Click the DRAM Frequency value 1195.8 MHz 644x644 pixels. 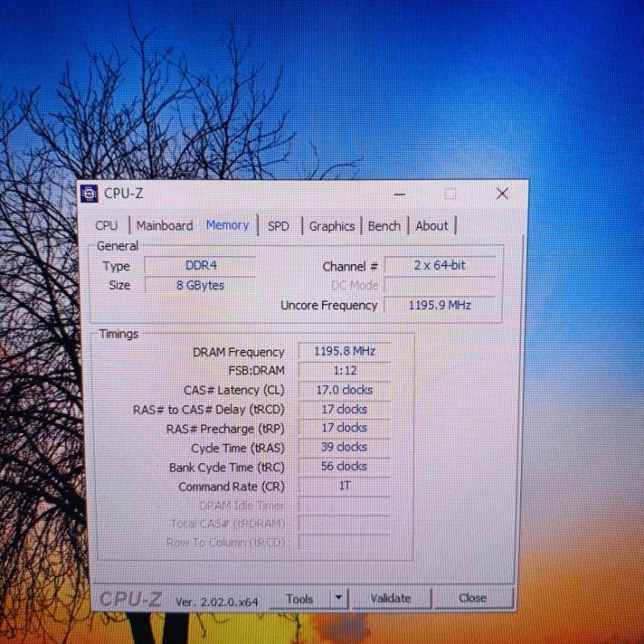coord(345,351)
